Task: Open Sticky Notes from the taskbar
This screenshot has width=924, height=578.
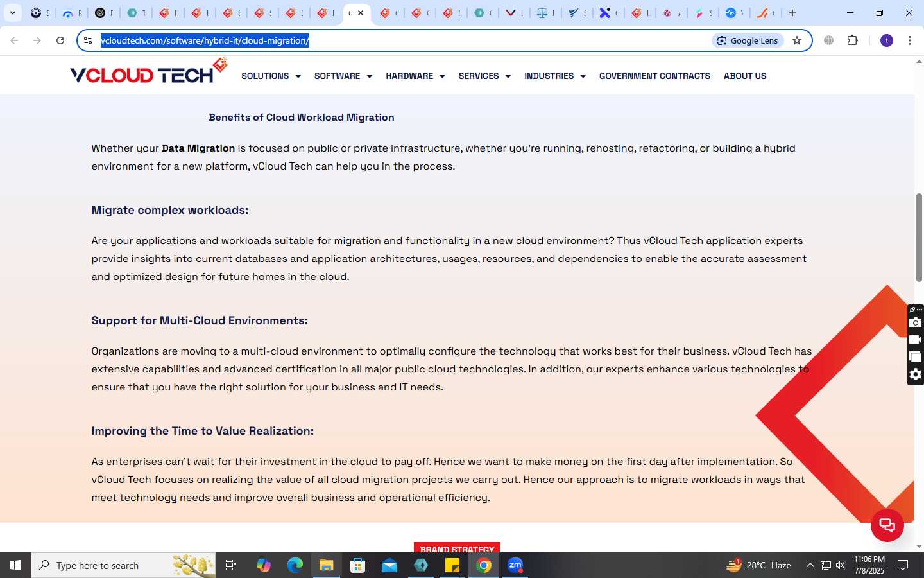Action: pos(452,565)
